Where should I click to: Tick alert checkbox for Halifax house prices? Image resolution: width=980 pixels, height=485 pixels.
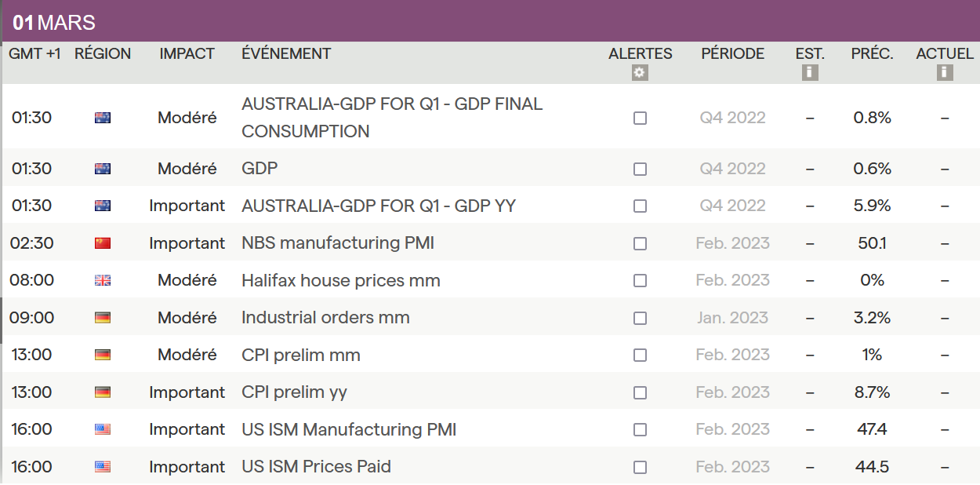coord(640,280)
